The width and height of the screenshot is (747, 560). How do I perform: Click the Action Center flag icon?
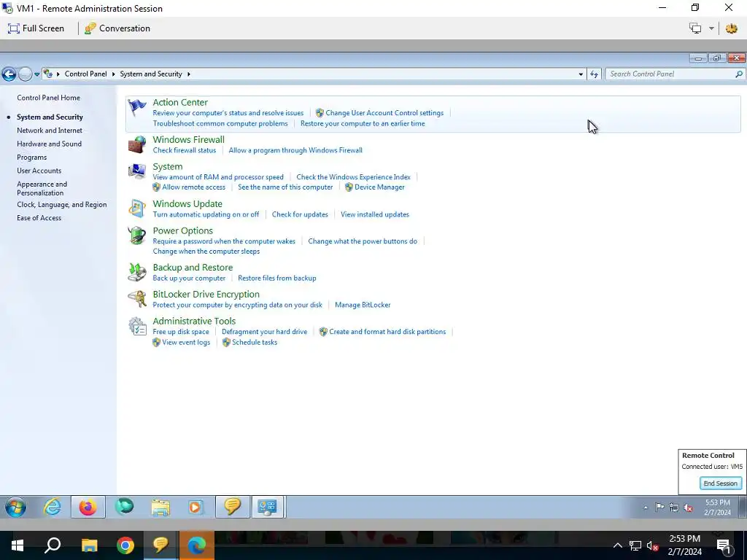(137, 108)
